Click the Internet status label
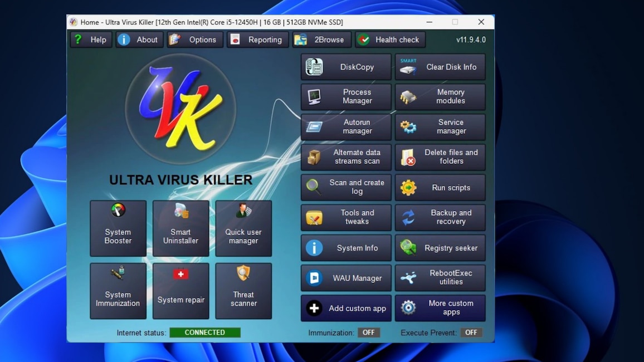644x362 pixels. point(142,333)
